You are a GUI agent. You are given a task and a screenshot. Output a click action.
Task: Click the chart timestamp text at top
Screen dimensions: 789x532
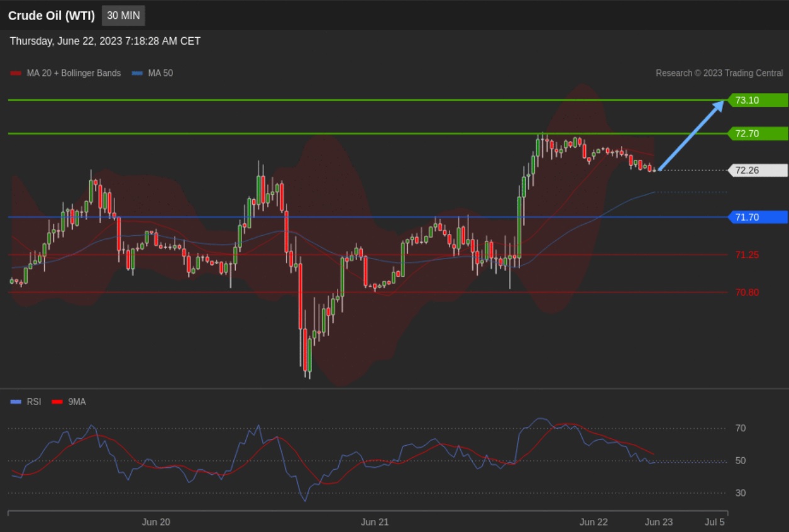pos(105,41)
